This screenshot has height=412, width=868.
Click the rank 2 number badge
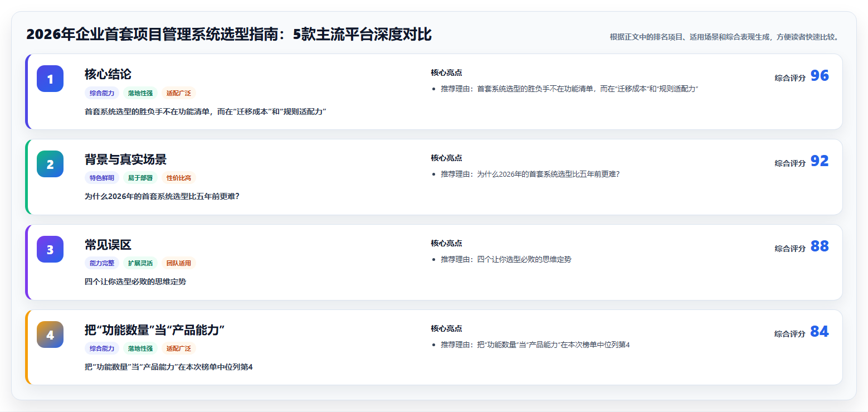(x=50, y=164)
